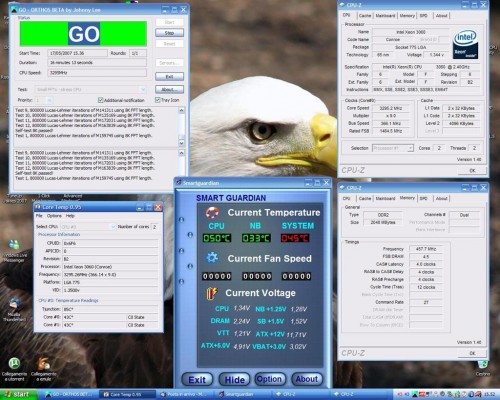Toggle the Tray Icon checkbox in ORTHOS
500x400 pixels.
(157, 100)
